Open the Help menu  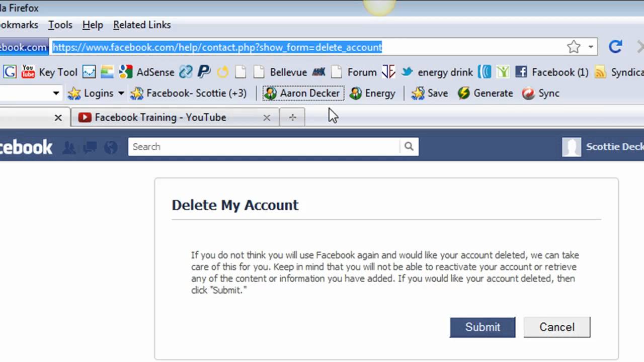coord(93,25)
